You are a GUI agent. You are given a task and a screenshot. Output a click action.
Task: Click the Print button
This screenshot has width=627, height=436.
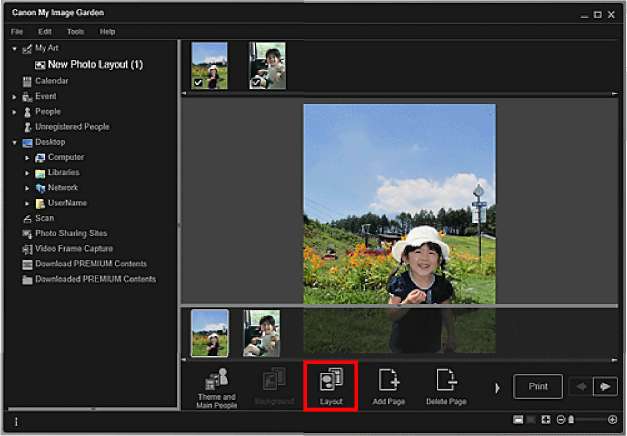coord(538,386)
